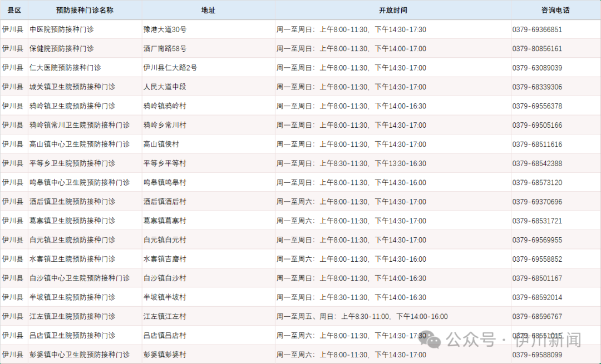Viewport: 601px width, 364px height.
Task: Select the 预防接种门诊名称 column header
Action: (x=85, y=10)
